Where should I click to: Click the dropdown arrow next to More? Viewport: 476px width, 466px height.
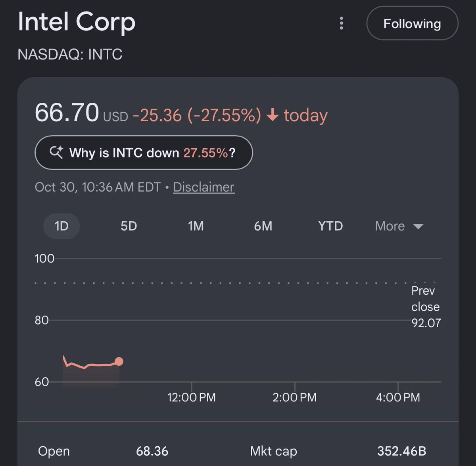[418, 226]
